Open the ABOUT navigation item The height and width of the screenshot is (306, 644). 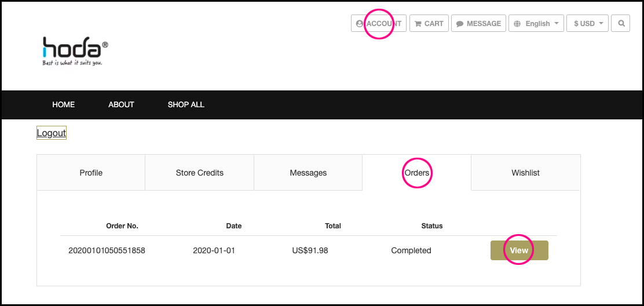121,105
